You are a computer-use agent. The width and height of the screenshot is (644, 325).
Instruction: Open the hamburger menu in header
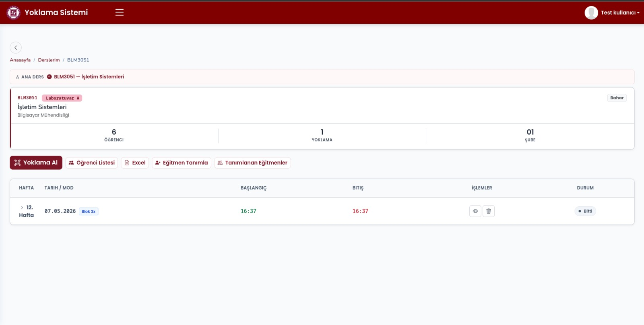point(120,12)
